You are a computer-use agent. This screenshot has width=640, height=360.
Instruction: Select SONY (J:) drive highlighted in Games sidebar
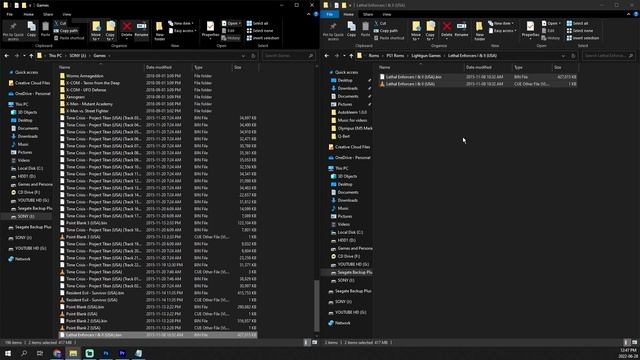tap(25, 216)
